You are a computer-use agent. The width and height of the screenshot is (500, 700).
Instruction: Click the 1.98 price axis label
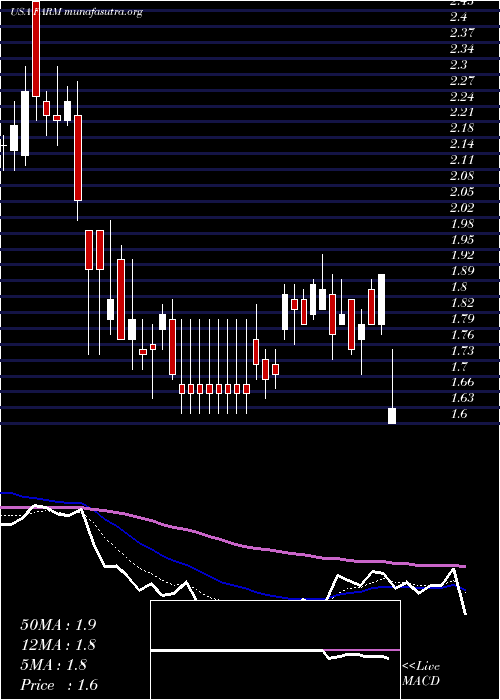pos(462,224)
